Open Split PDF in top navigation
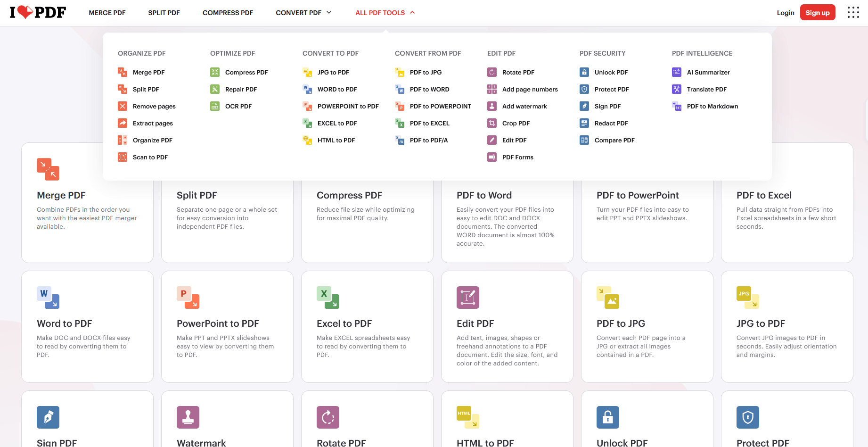Screen dimensions: 868x447 tap(164, 13)
